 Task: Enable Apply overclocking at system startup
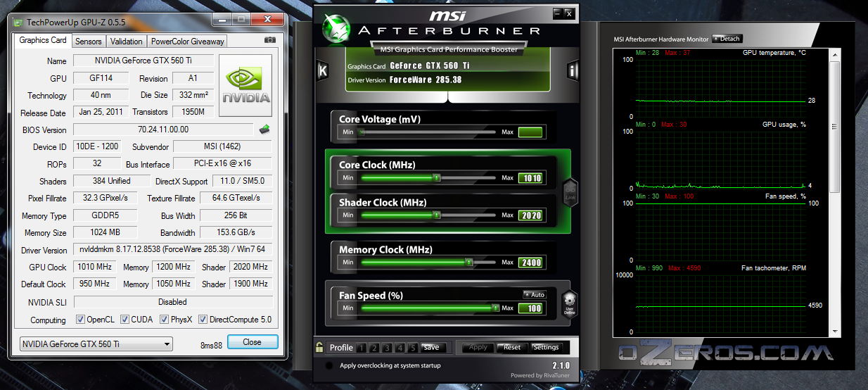[x=329, y=366]
